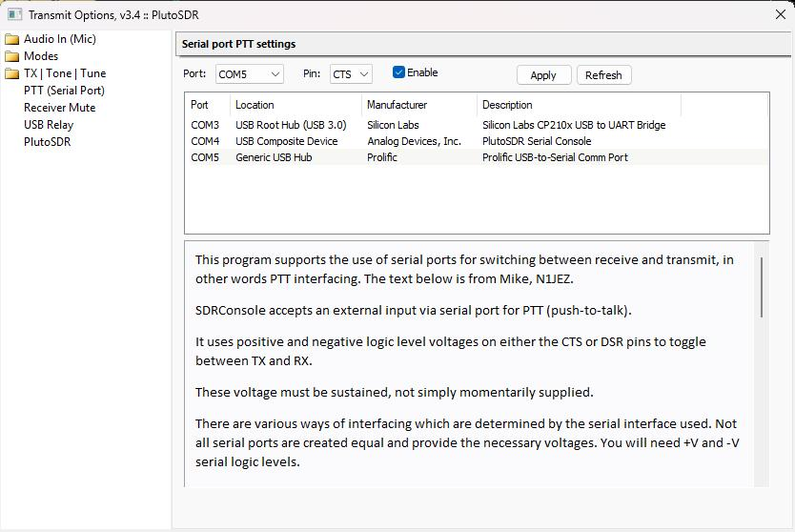Select the COM4 PlutoSDR Serial Console row
The height and width of the screenshot is (532, 795).
(429, 141)
